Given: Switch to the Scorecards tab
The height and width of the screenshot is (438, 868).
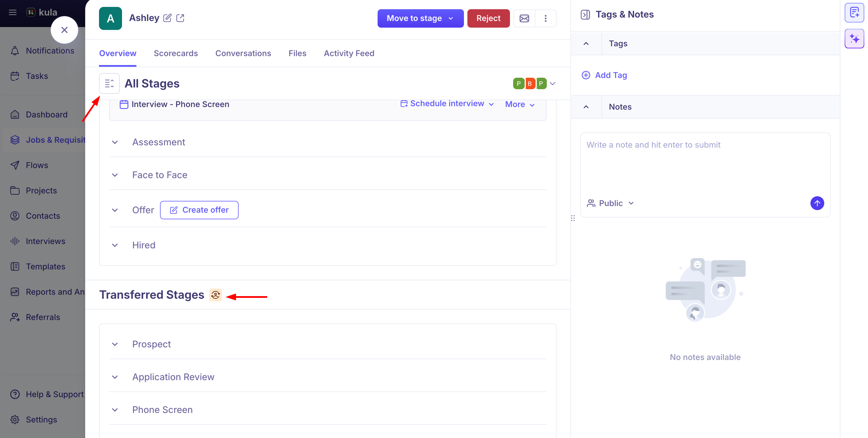Looking at the screenshot, I should click(x=176, y=53).
